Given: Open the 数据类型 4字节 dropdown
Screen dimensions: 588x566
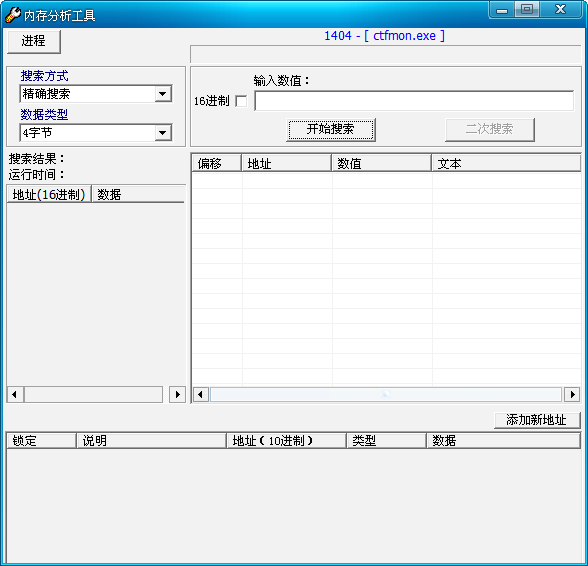Looking at the screenshot, I should tap(163, 133).
